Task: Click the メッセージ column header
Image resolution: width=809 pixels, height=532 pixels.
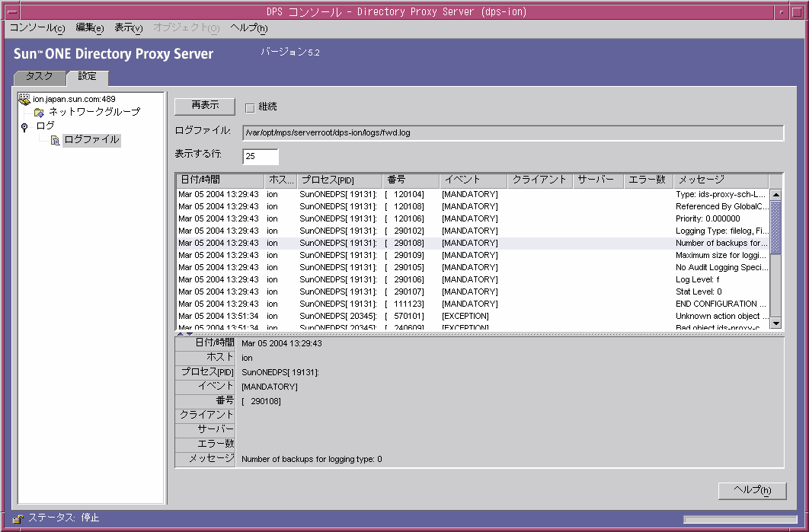Action: pos(721,180)
